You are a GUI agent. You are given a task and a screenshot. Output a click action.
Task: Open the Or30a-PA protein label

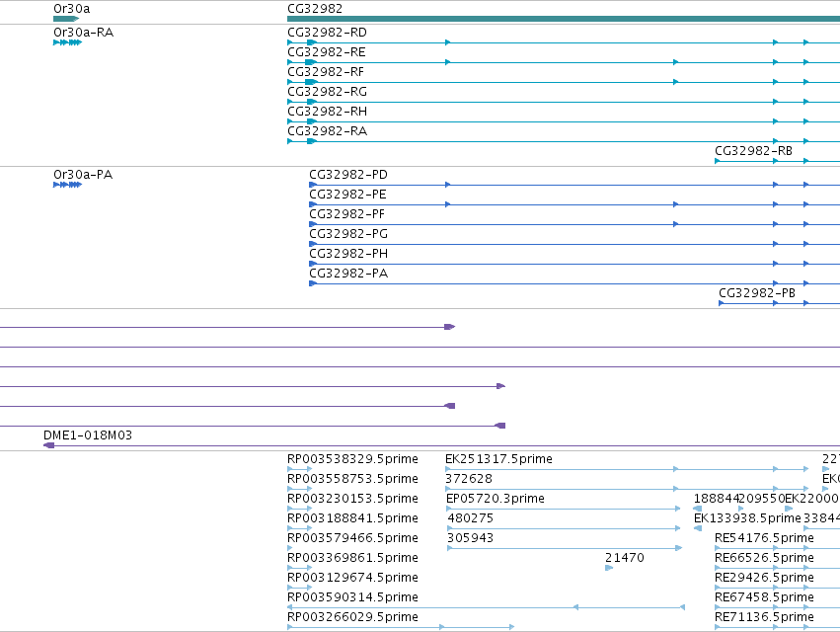[x=83, y=175]
